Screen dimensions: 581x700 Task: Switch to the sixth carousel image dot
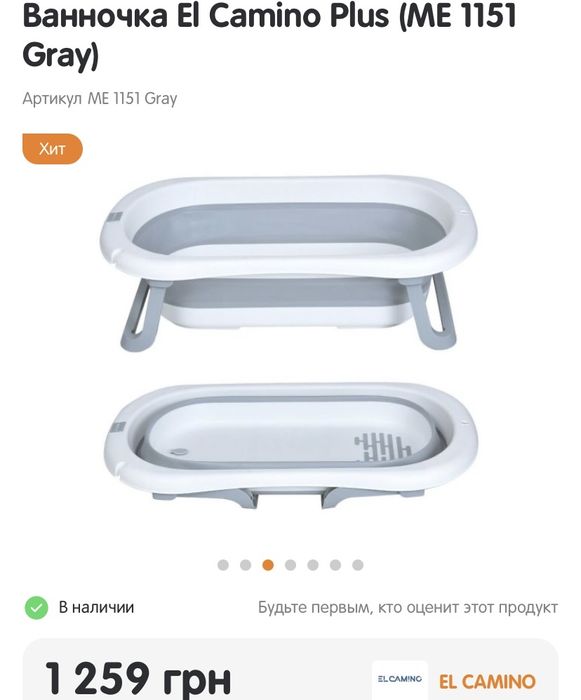tap(335, 565)
